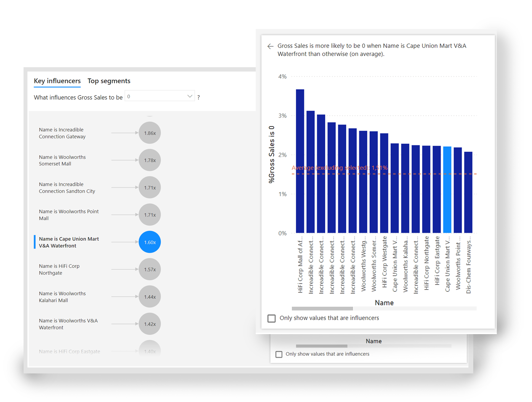Click the 'Name' axis title in back panel
This screenshot has height=402, width=532.
pyautogui.click(x=373, y=341)
